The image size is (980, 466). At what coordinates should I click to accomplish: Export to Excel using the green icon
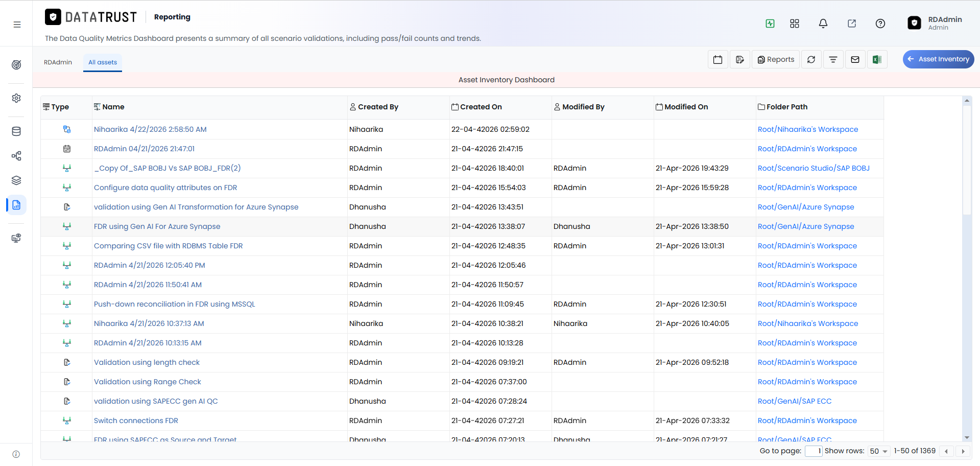click(x=877, y=59)
